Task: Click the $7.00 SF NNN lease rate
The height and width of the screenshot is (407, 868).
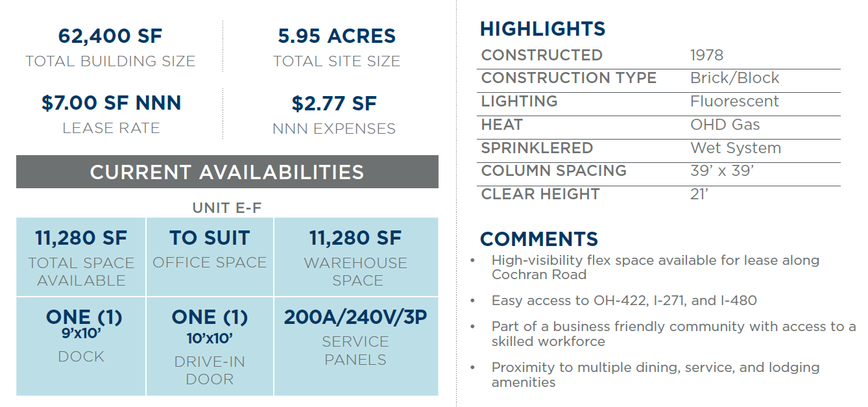Action: tap(111, 103)
